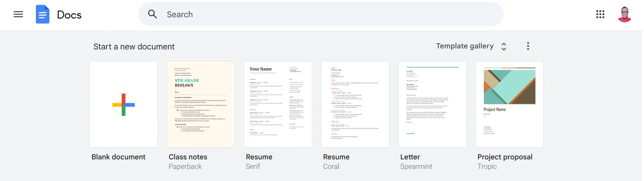
Task: Open the Google account avatar
Action: pos(624,14)
